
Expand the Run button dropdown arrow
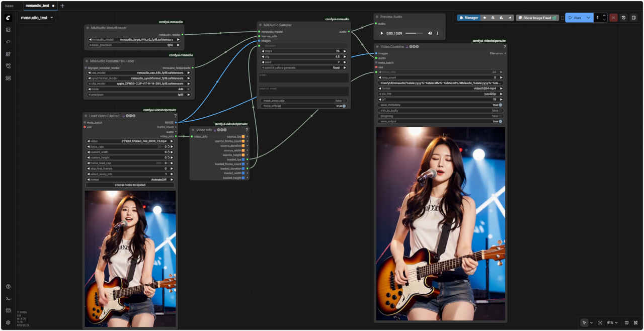[x=588, y=18]
